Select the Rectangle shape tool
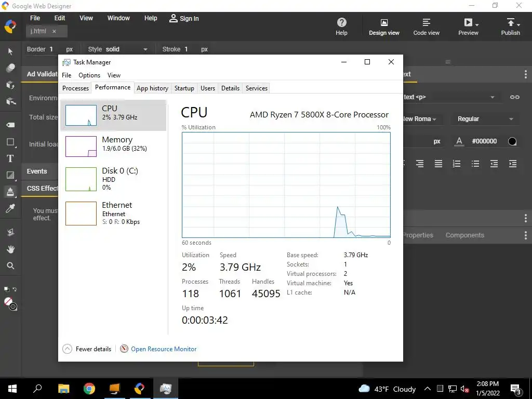 (10, 142)
